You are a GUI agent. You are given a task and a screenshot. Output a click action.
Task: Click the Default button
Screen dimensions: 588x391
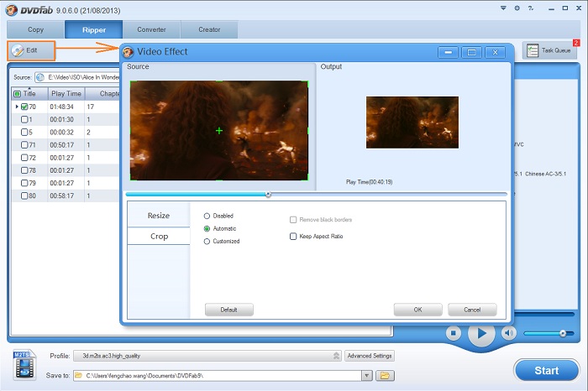[x=229, y=310]
